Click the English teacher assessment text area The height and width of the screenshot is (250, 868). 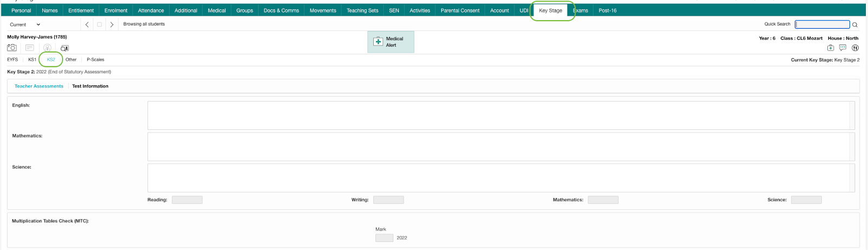click(x=500, y=115)
